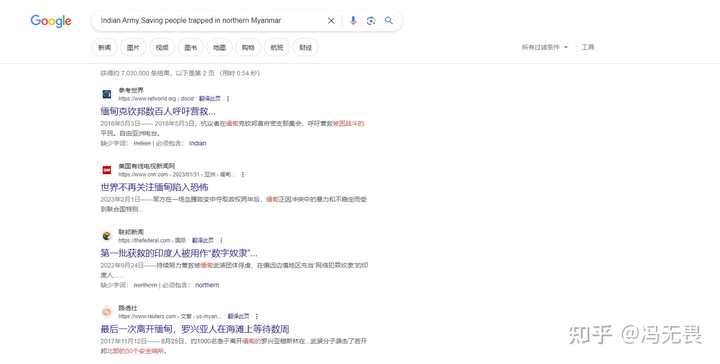The width and height of the screenshot is (720, 364).
Task: Click the must-include 'northern' link
Action: (x=207, y=285)
